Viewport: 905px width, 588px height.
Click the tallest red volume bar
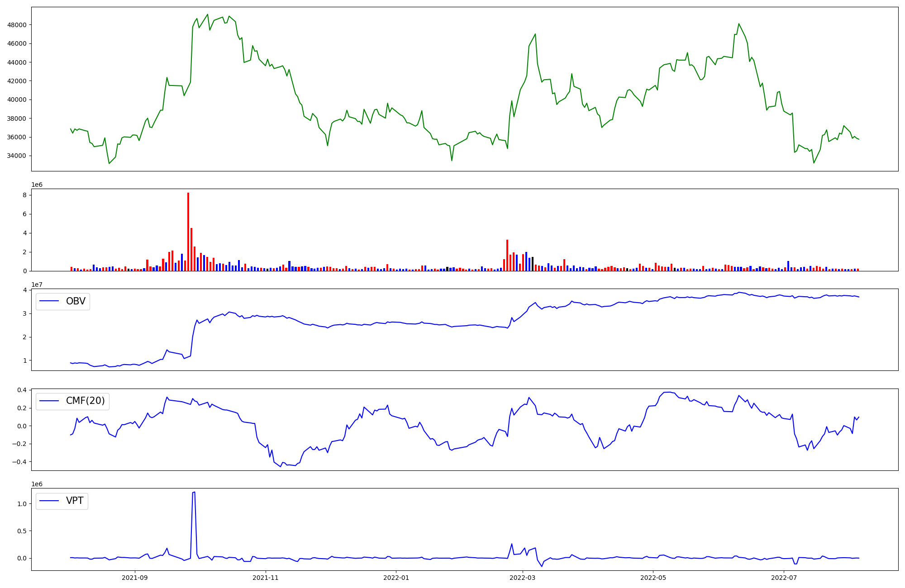click(188, 231)
